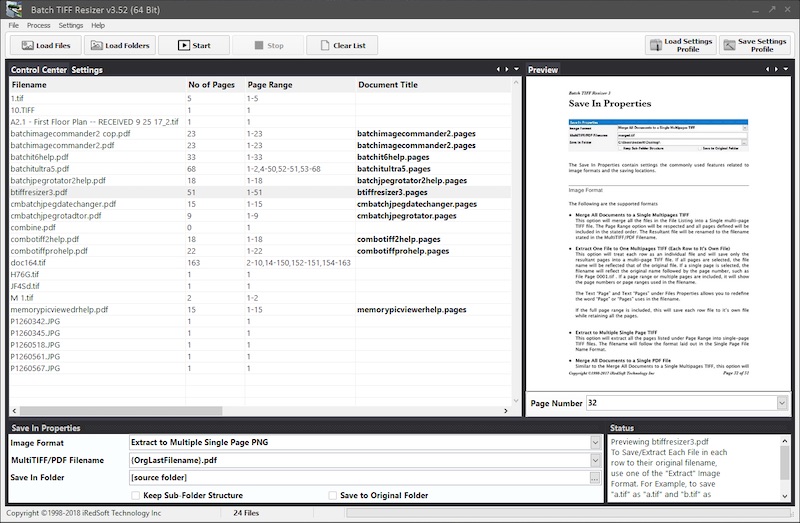The height and width of the screenshot is (523, 800).
Task: Click the MultiTIFF/PDF Filename field
Action: coord(360,460)
